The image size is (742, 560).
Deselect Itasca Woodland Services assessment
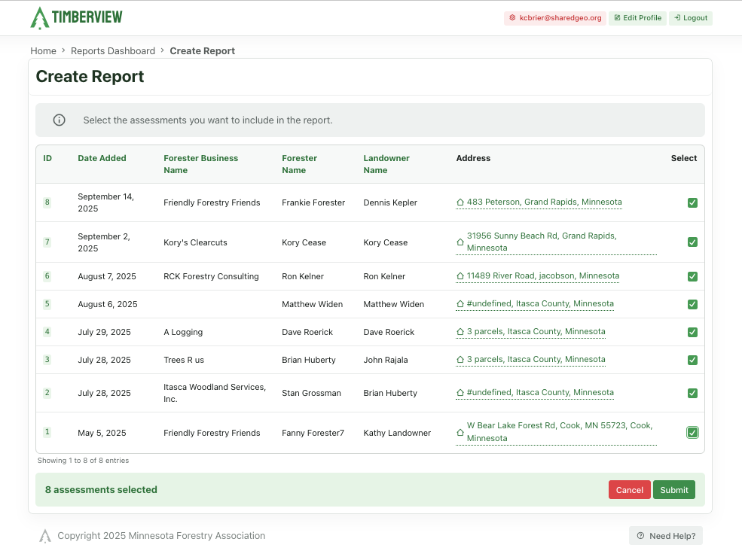click(692, 393)
